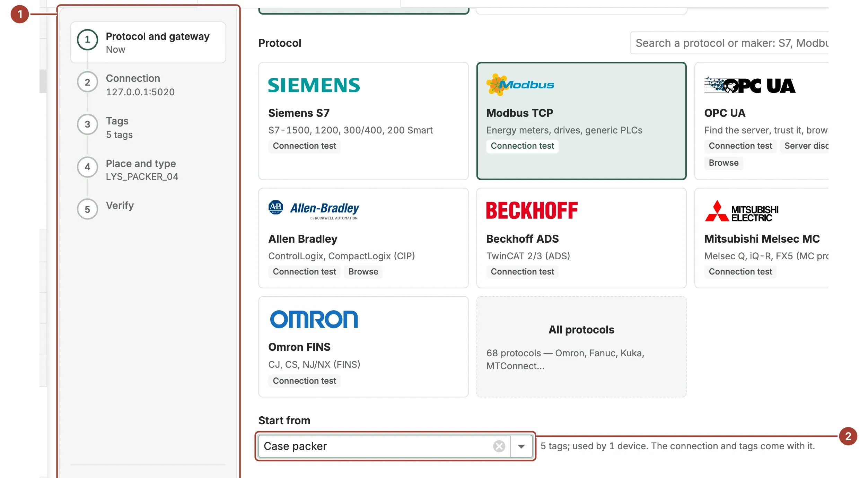Screen dimensions: 868x478
Task: Select the Modbus TCP protocol card
Action: (581, 121)
